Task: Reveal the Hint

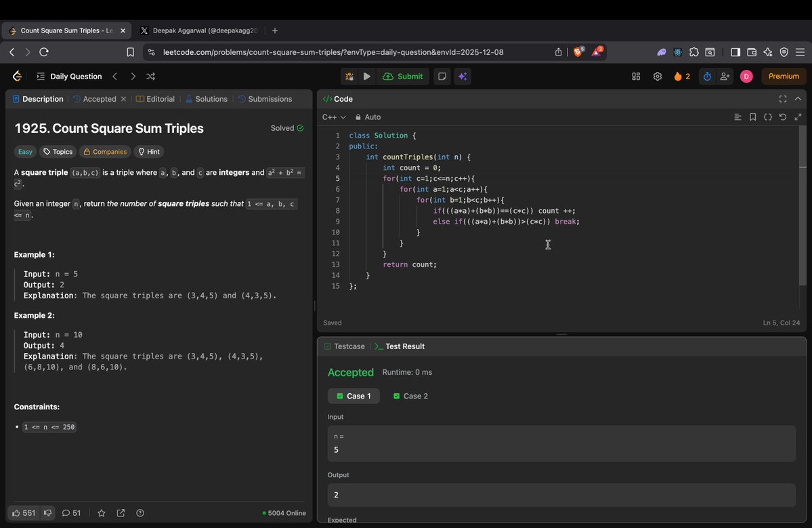Action: click(x=148, y=152)
